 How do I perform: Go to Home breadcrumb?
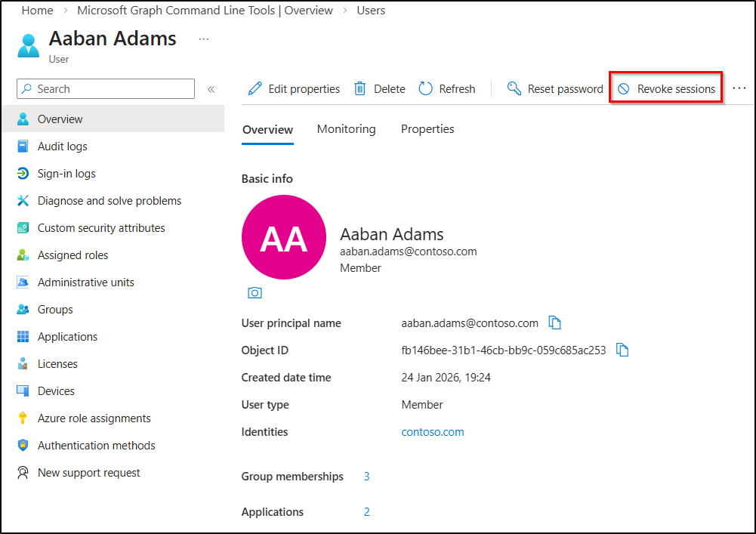pyautogui.click(x=37, y=11)
